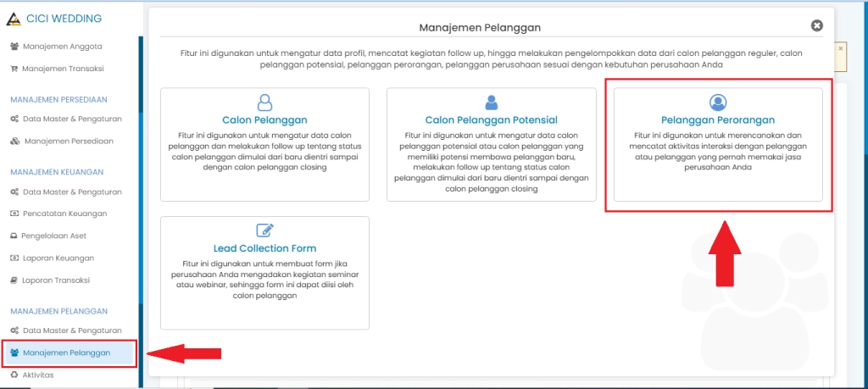This screenshot has width=868, height=389.
Task: Click the Pelanggan Perorangan card description text
Action: [x=718, y=152]
